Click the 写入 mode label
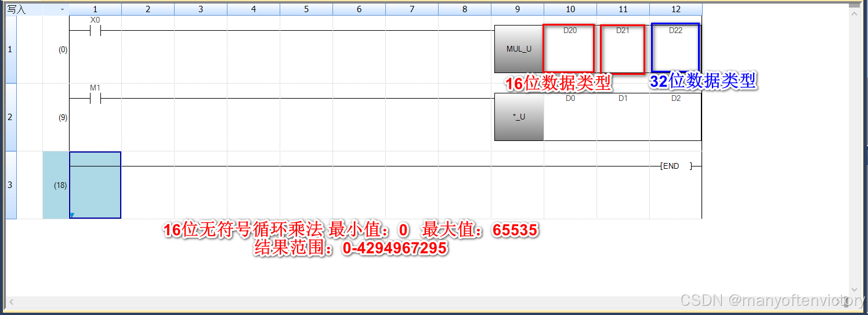This screenshot has height=315, width=868. click(x=16, y=9)
